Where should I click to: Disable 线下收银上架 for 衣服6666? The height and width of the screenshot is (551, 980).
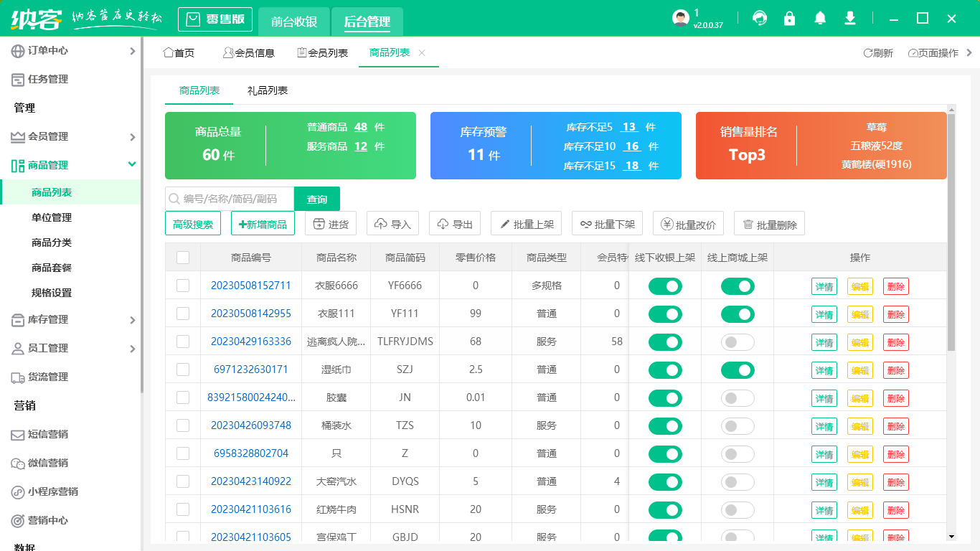(x=665, y=286)
